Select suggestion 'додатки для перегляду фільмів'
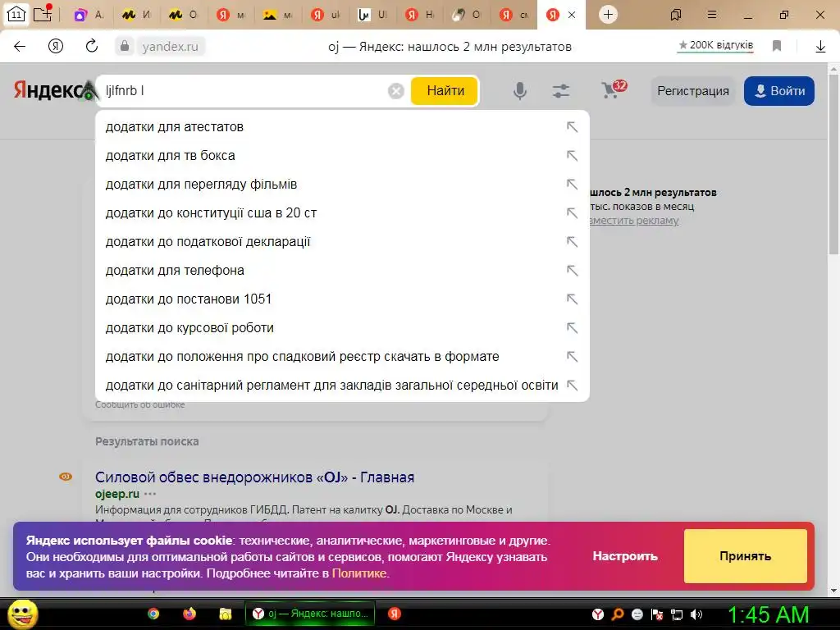Image resolution: width=840 pixels, height=630 pixels. (342, 185)
